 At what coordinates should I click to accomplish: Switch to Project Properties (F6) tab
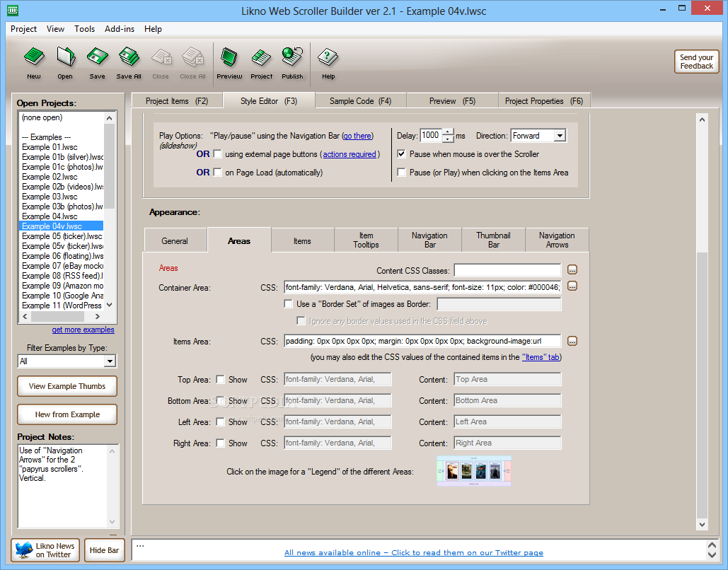coord(544,100)
